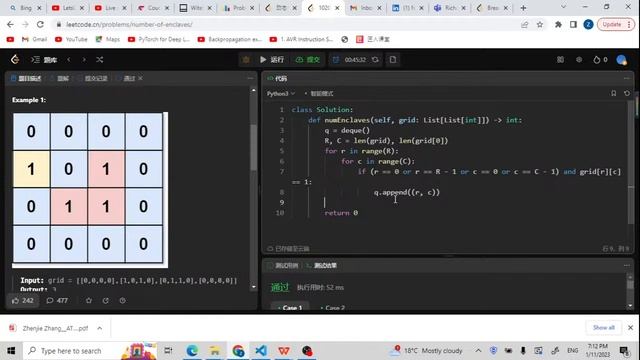Click the LeetCode logo icon
Viewport: 640px width, 360px height.
click(15, 60)
